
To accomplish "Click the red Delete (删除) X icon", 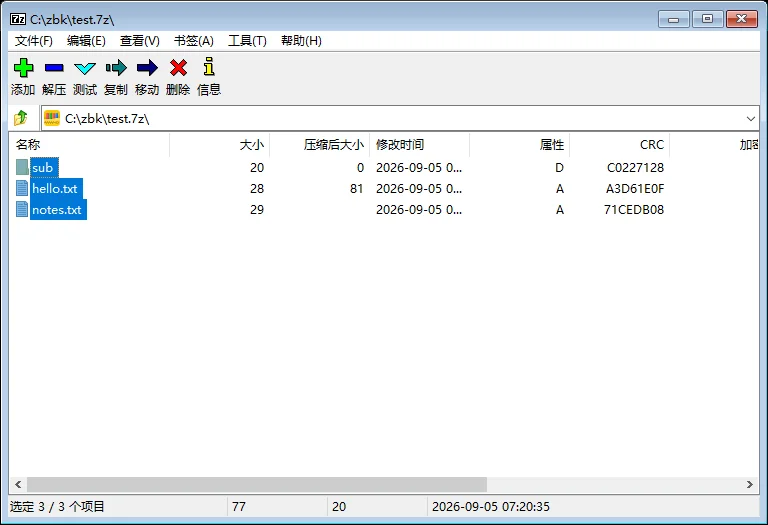I will coord(178,68).
